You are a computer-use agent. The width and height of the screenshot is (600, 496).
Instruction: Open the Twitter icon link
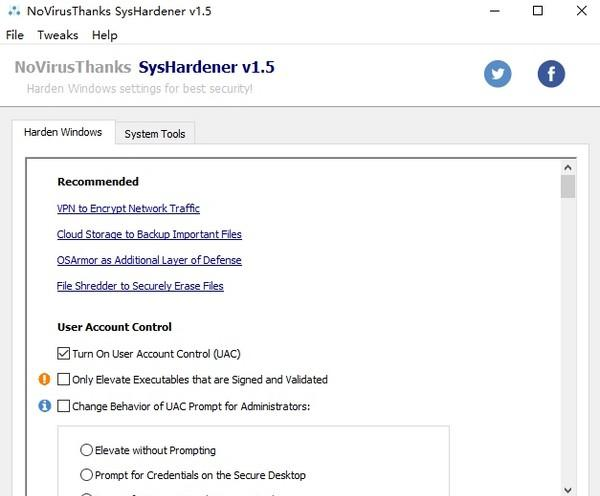click(497, 74)
